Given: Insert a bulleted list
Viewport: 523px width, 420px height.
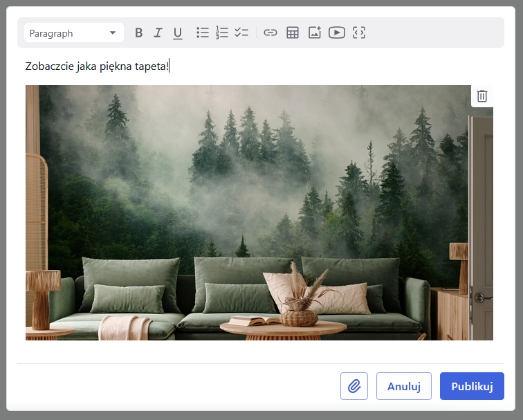Looking at the screenshot, I should (x=202, y=33).
